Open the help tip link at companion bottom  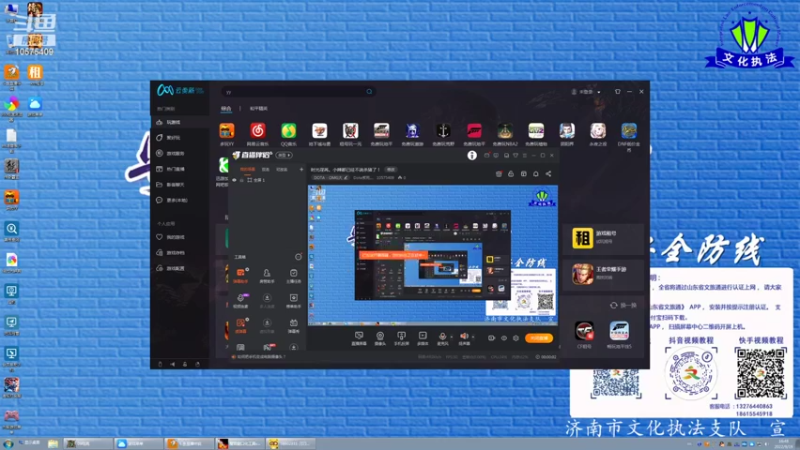pyautogui.click(x=259, y=357)
